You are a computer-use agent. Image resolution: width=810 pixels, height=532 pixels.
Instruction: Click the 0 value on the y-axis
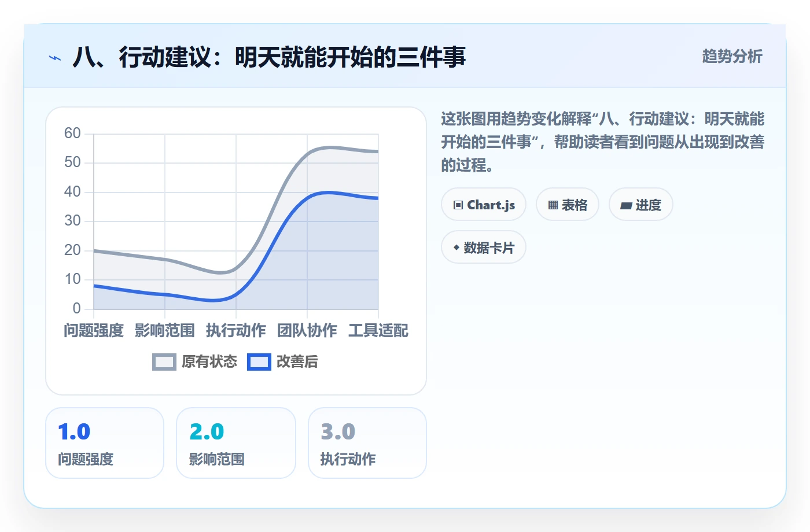click(x=77, y=309)
